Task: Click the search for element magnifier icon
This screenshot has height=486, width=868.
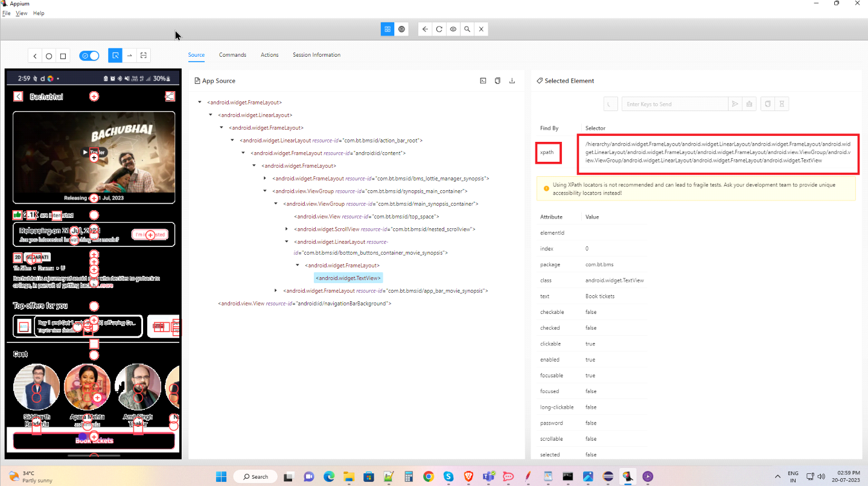Action: 467,29
